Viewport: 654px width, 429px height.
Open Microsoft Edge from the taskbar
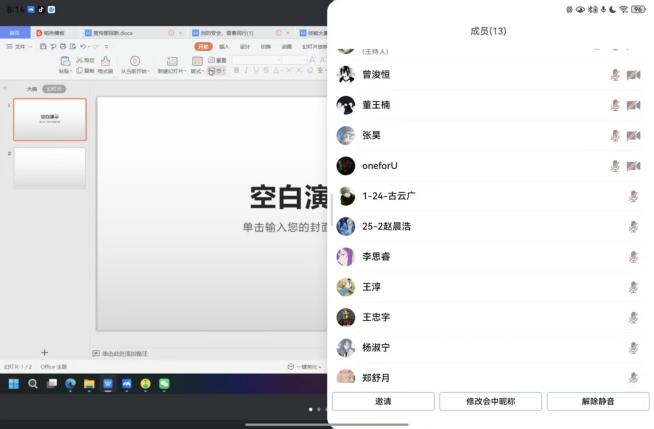pyautogui.click(x=71, y=383)
